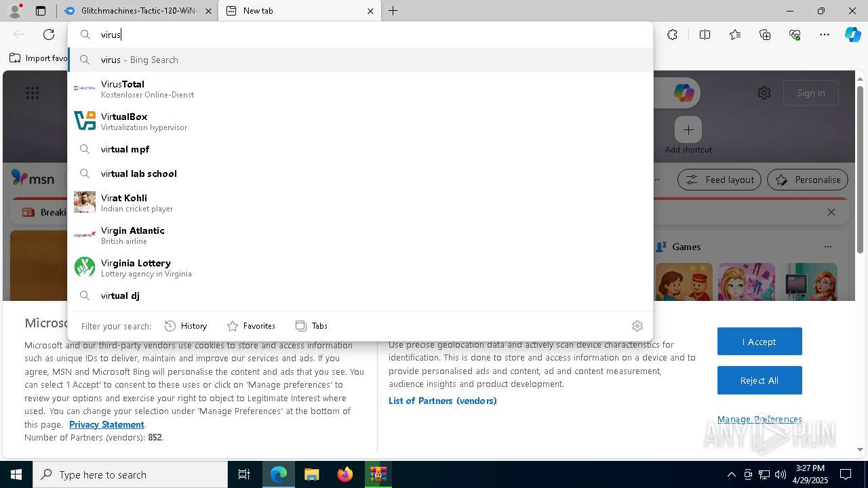The image size is (868, 488).
Task: Close the New tab tab
Action: 370,11
